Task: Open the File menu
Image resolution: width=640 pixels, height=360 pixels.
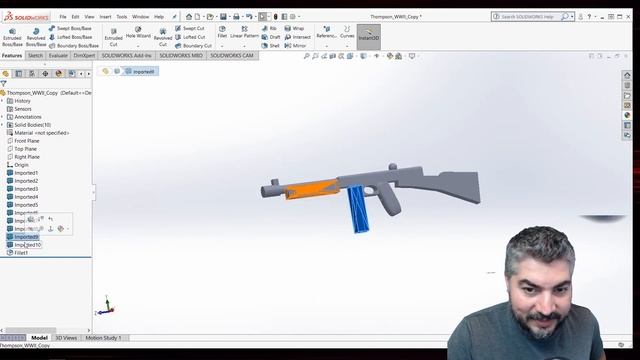Action: 63,17
